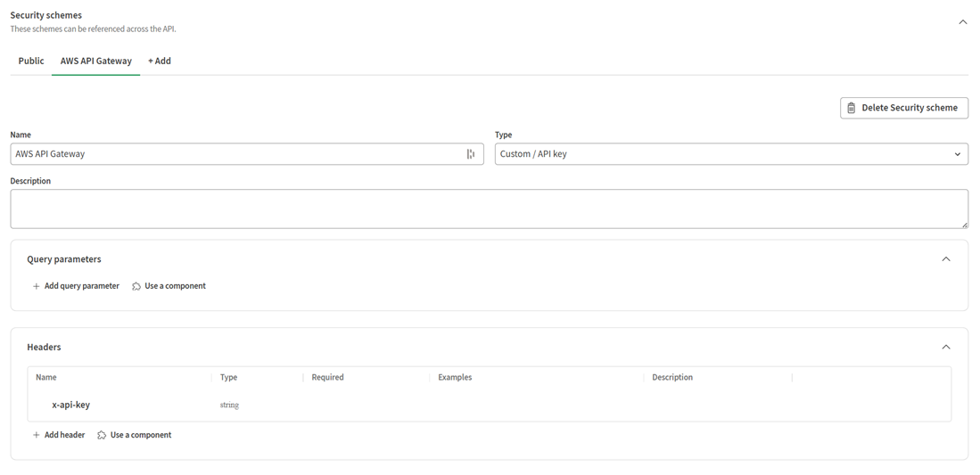Click the icon inside the Name field

[x=471, y=154]
